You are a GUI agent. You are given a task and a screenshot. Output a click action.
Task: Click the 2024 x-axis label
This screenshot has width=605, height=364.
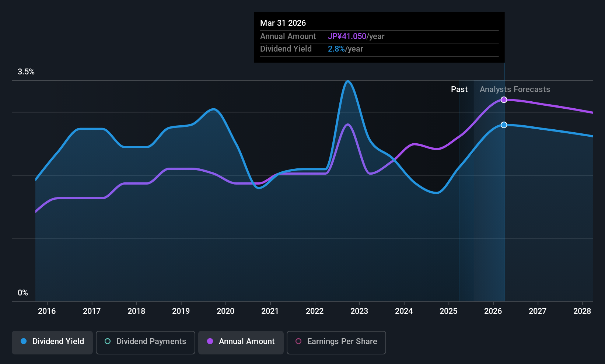click(x=404, y=311)
